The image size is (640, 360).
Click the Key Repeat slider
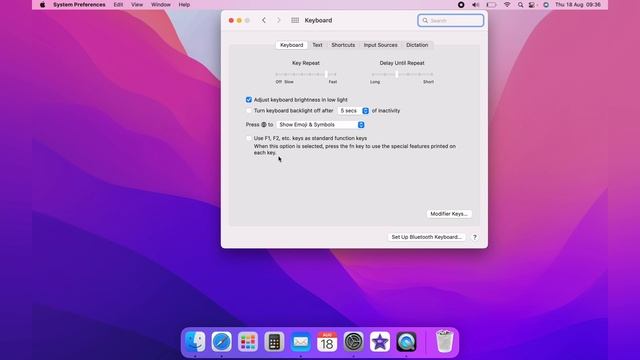point(306,74)
